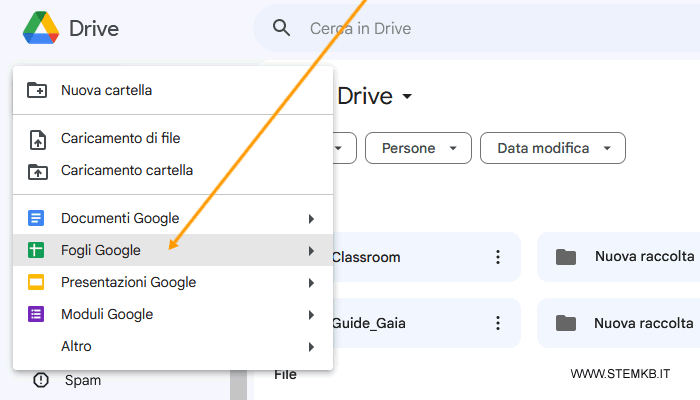Click the yellow Presentazioni Google icon

[x=37, y=282]
